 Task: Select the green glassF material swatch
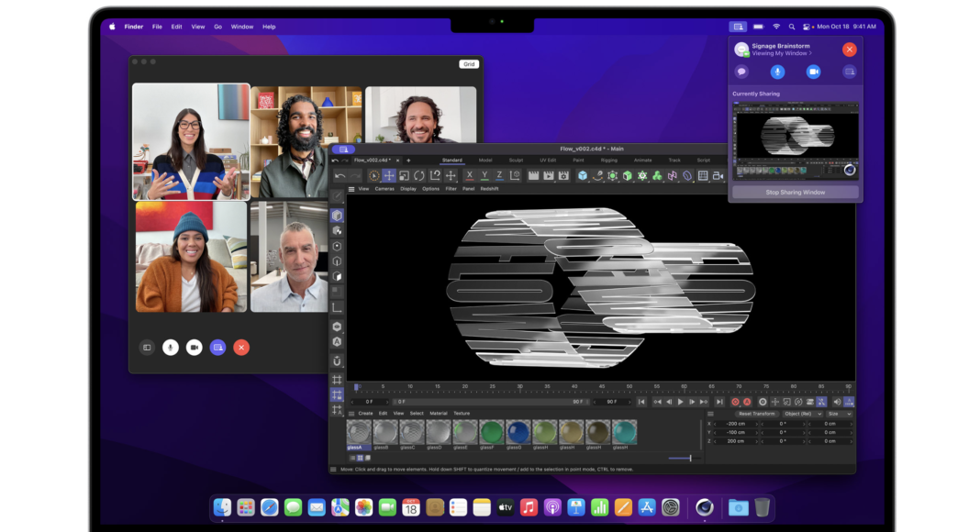click(491, 432)
